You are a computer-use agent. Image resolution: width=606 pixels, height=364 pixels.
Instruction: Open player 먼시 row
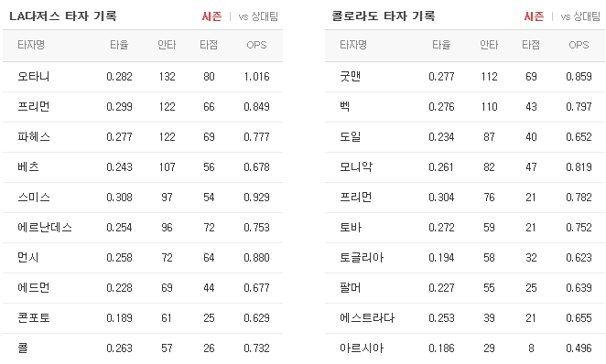[143, 258]
